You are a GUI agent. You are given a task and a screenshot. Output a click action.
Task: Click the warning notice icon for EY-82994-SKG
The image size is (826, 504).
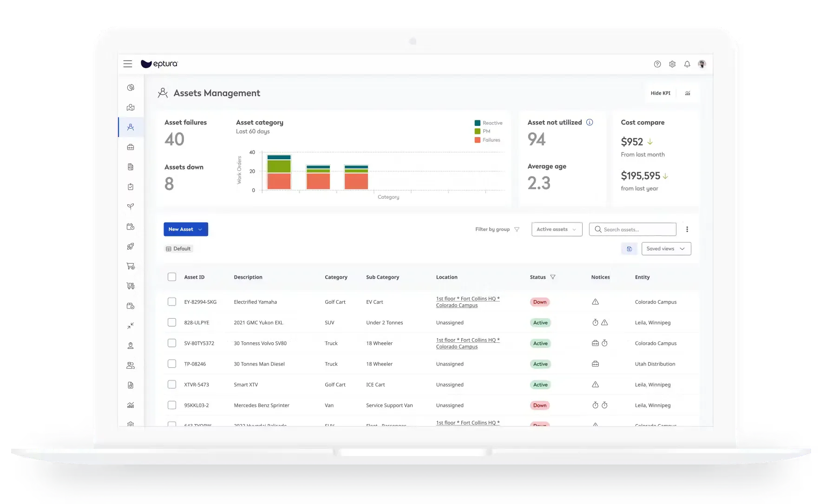tap(595, 302)
